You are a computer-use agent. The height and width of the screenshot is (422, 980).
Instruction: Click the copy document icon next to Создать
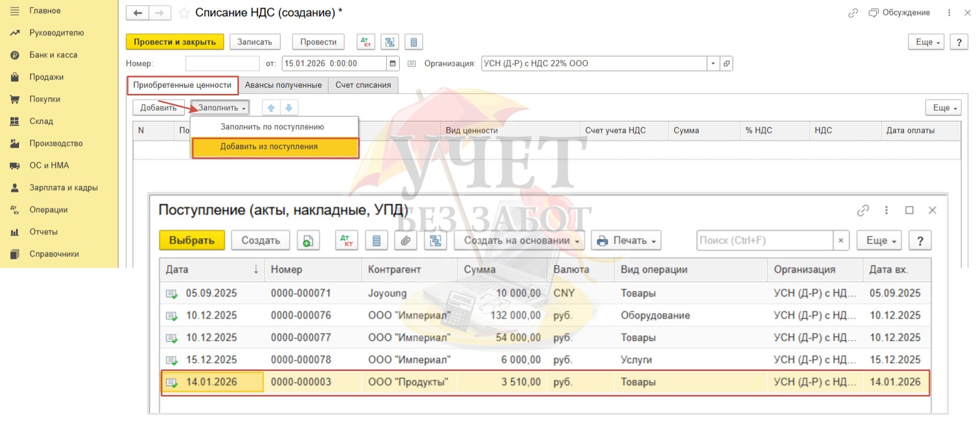pyautogui.click(x=308, y=240)
